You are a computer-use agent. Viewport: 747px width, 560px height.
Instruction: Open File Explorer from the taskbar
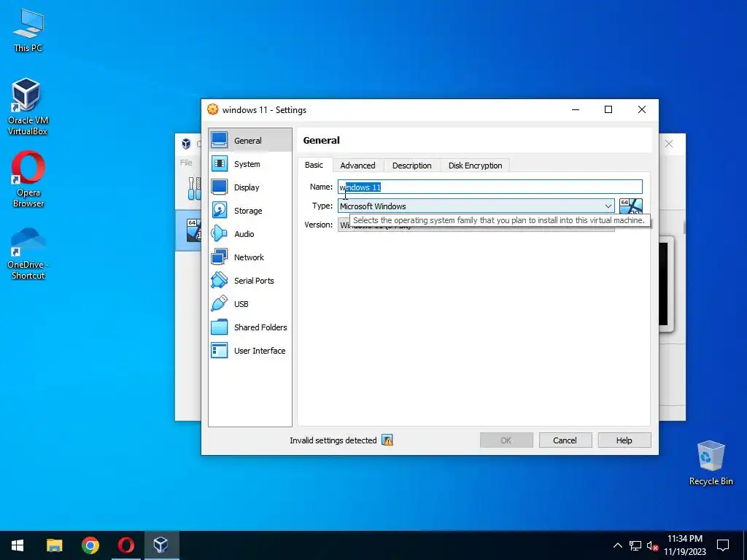(x=54, y=545)
